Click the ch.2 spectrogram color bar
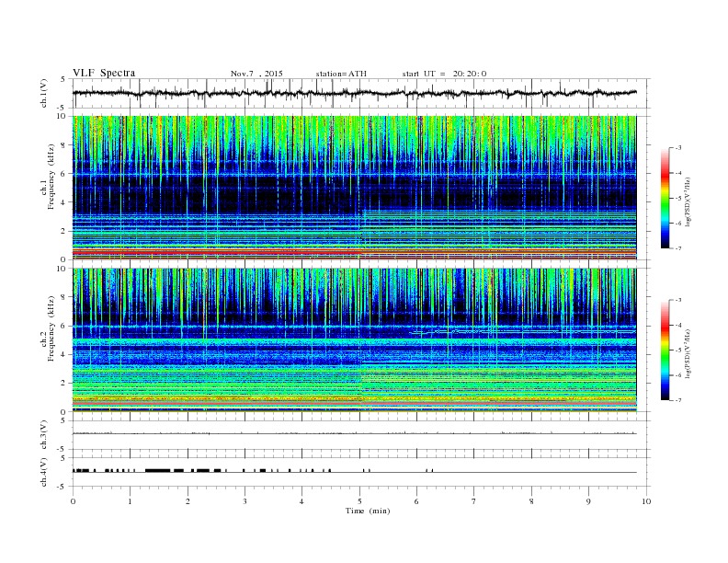Viewport: 728px width, 563px height. 665,350
